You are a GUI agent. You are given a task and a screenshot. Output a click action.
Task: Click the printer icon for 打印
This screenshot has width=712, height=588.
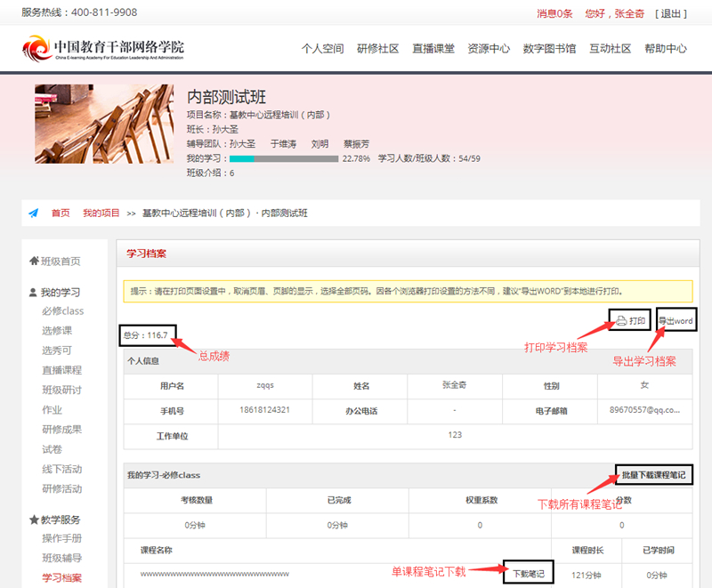click(x=621, y=322)
